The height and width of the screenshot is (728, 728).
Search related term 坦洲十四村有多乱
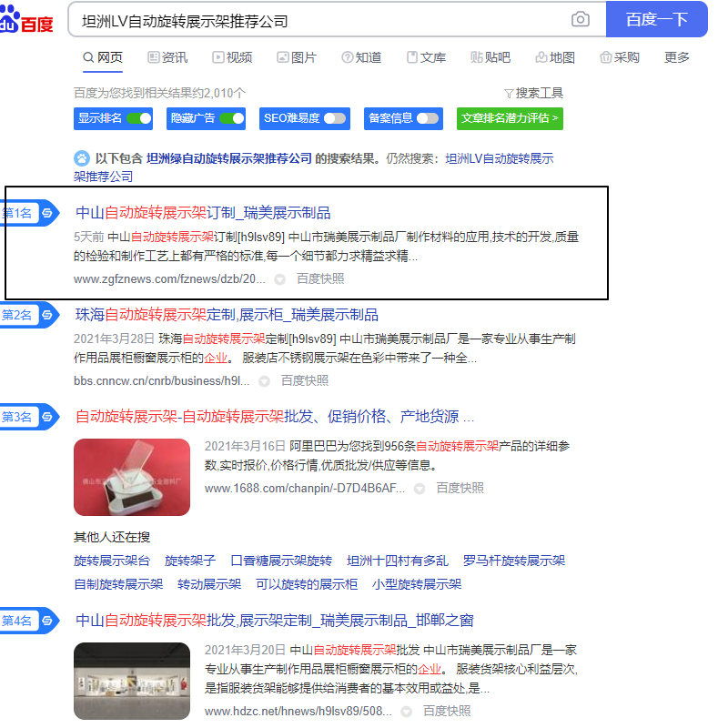(398, 561)
